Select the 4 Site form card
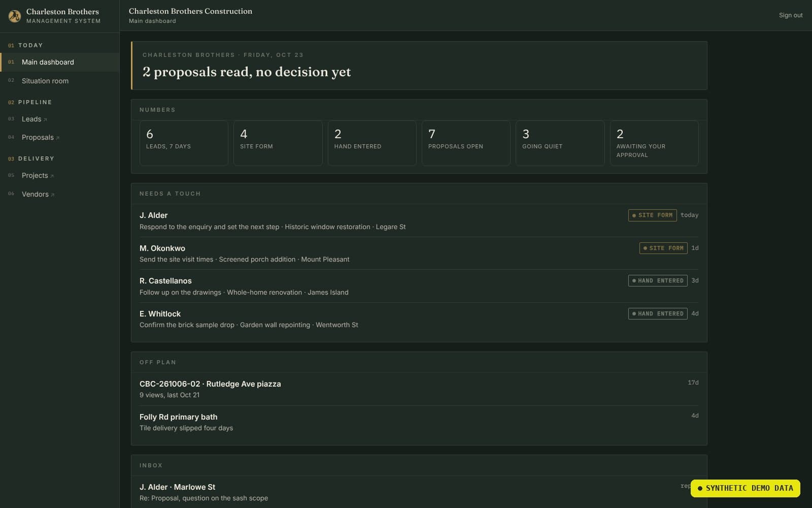 click(278, 143)
